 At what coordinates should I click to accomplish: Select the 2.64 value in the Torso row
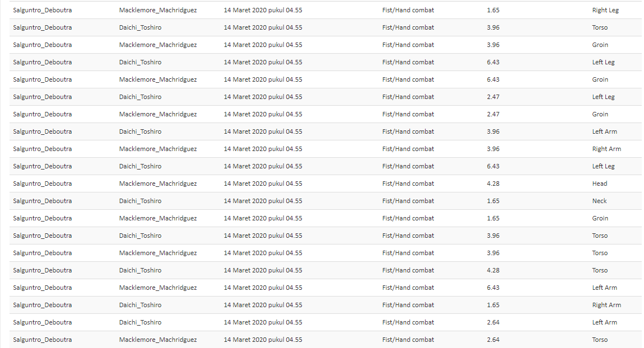[493, 340]
